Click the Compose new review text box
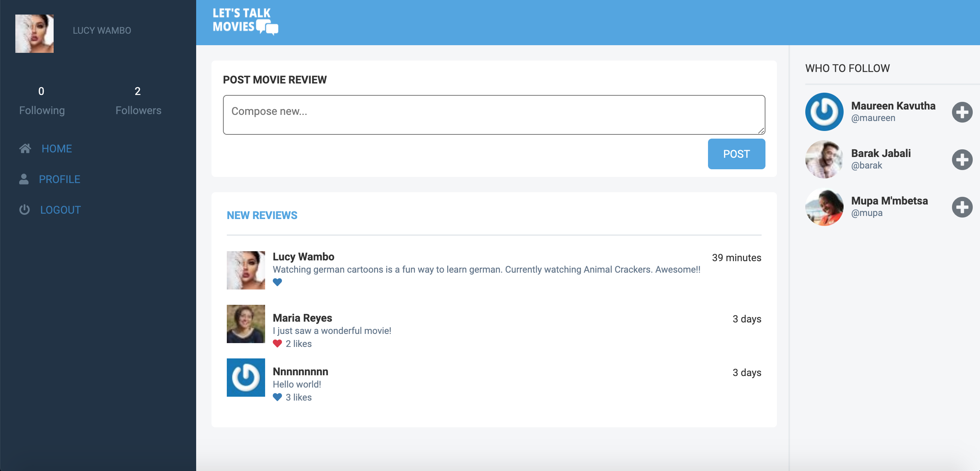Image resolution: width=980 pixels, height=471 pixels. coord(494,115)
